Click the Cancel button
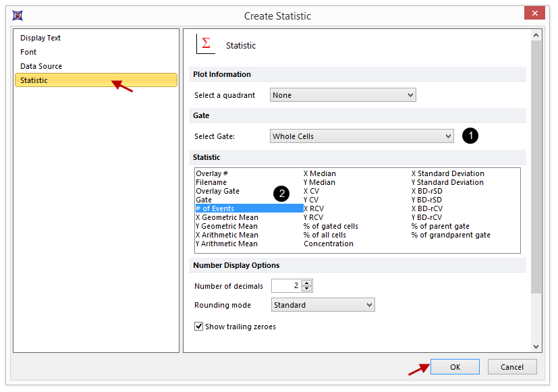Screen dimensions: 558x392 (511, 367)
